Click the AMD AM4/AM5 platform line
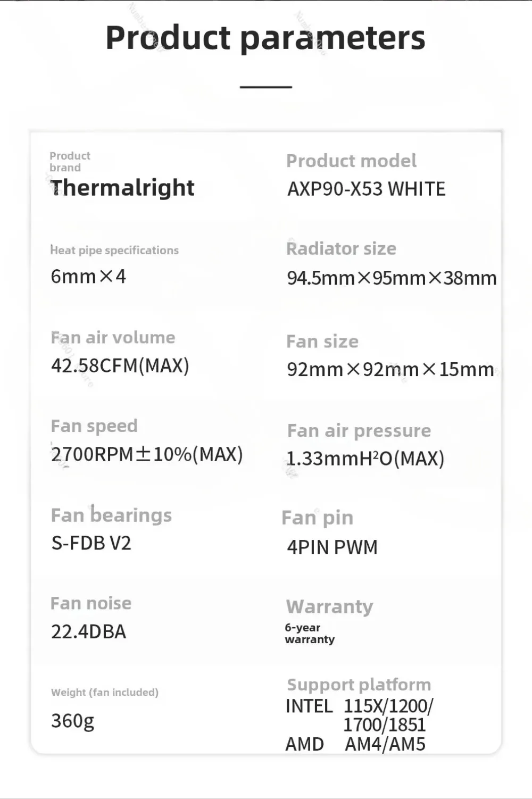Image resolution: width=532 pixels, height=799 pixels. tap(355, 744)
